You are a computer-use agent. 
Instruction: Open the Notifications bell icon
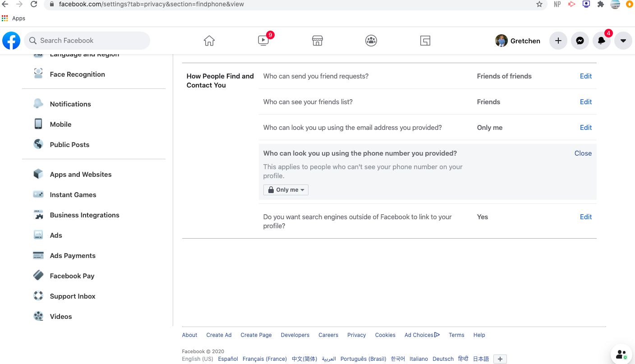pos(602,41)
